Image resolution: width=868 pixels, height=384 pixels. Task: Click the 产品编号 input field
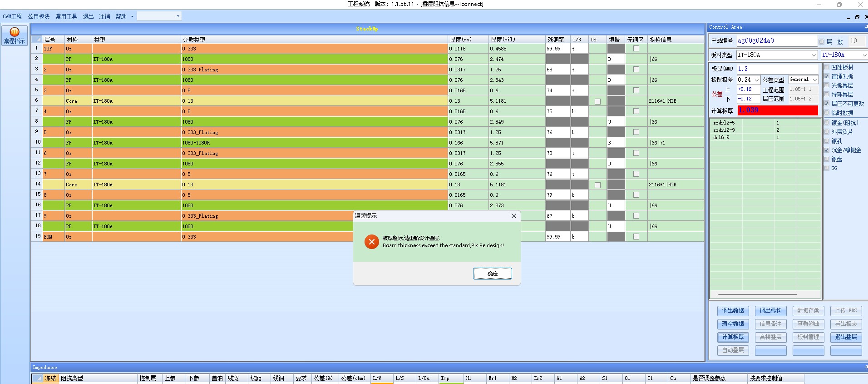[776, 41]
